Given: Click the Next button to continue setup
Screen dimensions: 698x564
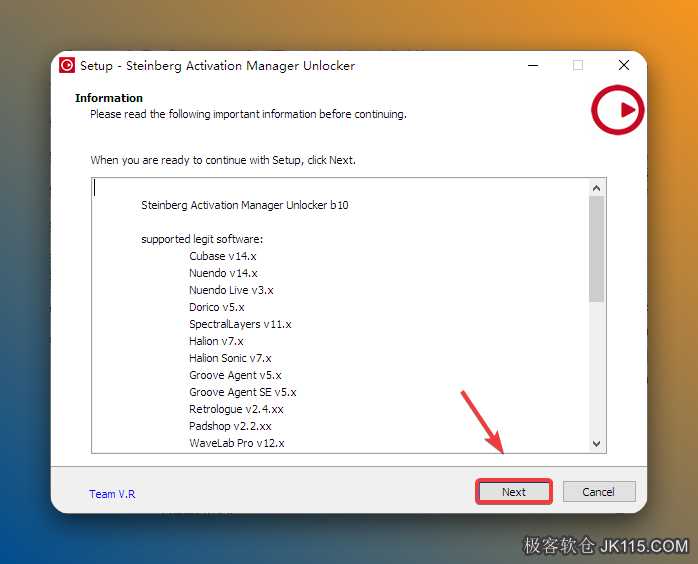Looking at the screenshot, I should [x=514, y=492].
